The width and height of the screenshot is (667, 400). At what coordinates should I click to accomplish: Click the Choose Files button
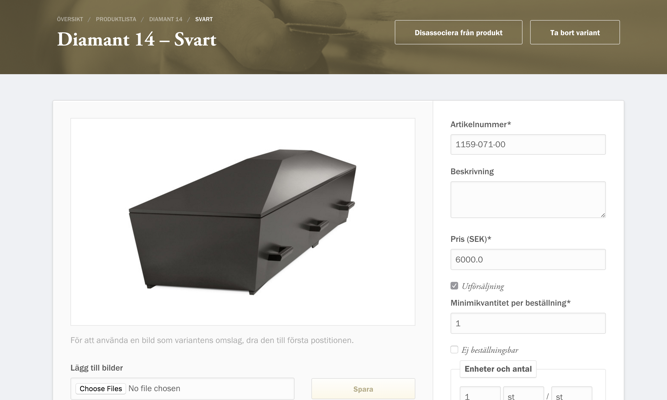tap(101, 389)
